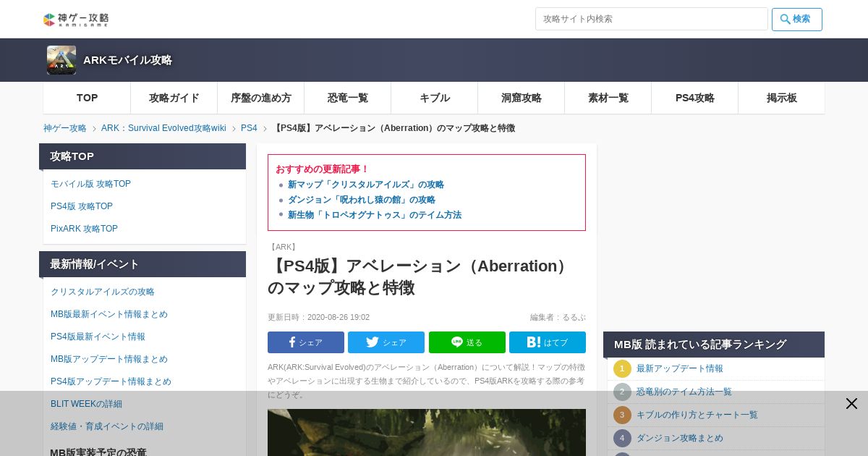
Task: Go to 神ゲー攻略 breadcrumb link
Action: pyautogui.click(x=65, y=128)
